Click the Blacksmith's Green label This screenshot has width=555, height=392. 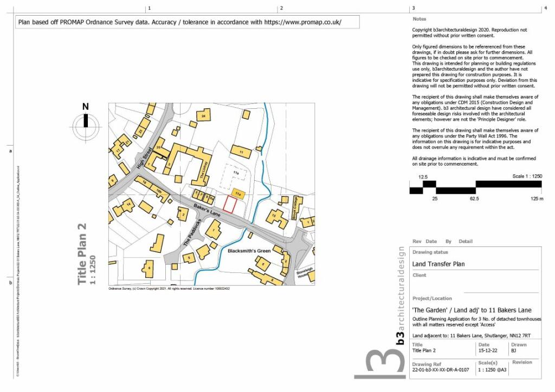pyautogui.click(x=249, y=251)
